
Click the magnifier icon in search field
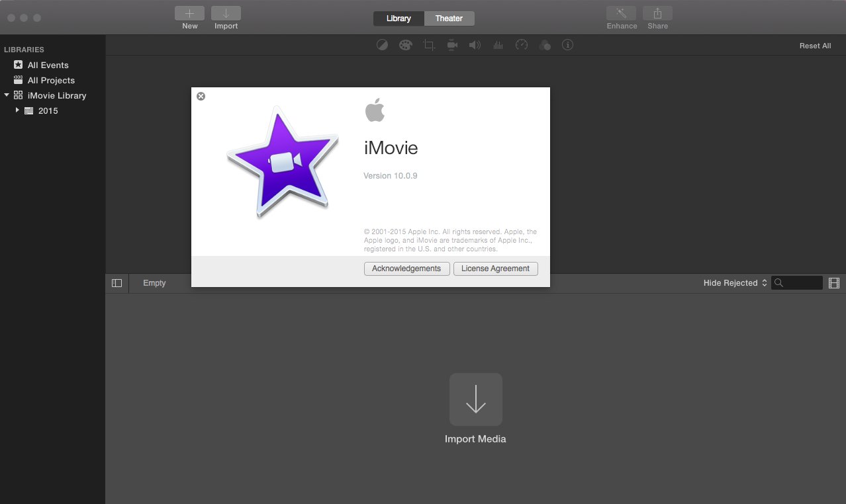[779, 283]
